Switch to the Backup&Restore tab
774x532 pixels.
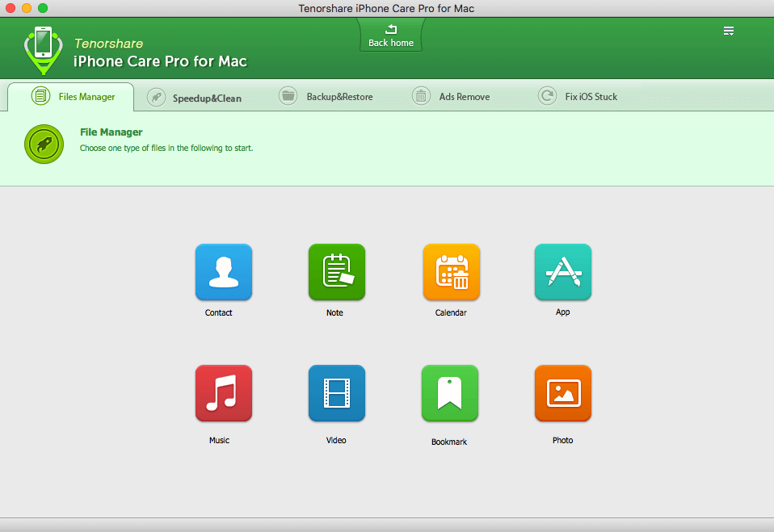tap(326, 96)
